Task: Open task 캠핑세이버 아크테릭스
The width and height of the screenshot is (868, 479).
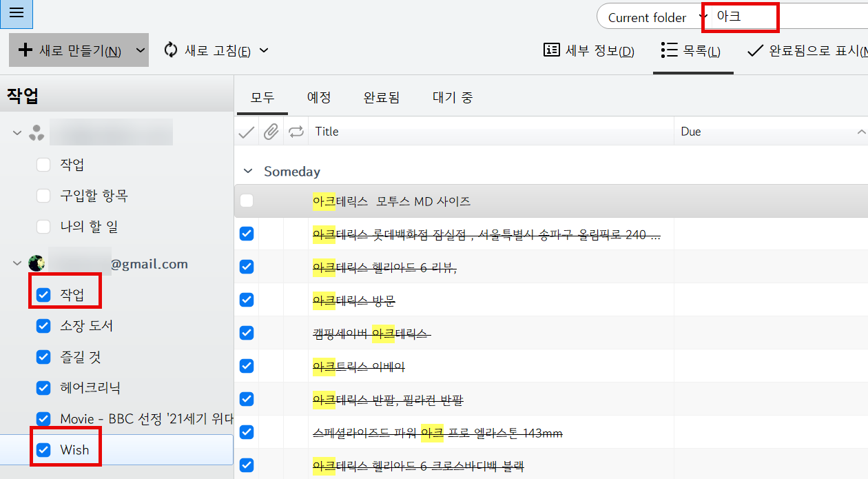Action: click(x=372, y=333)
